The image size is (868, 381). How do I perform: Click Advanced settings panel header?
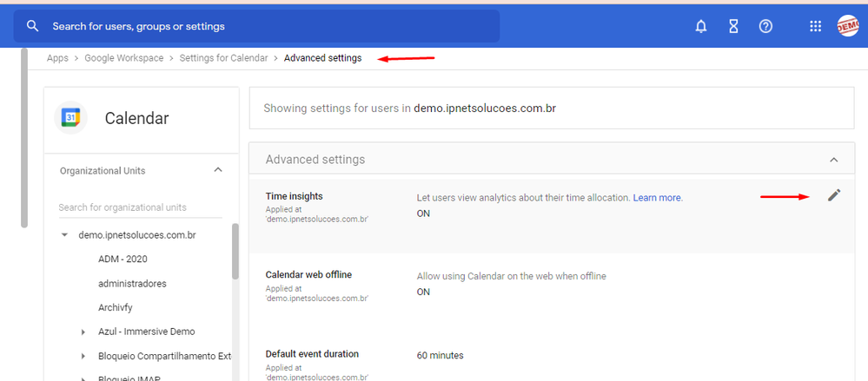(552, 160)
